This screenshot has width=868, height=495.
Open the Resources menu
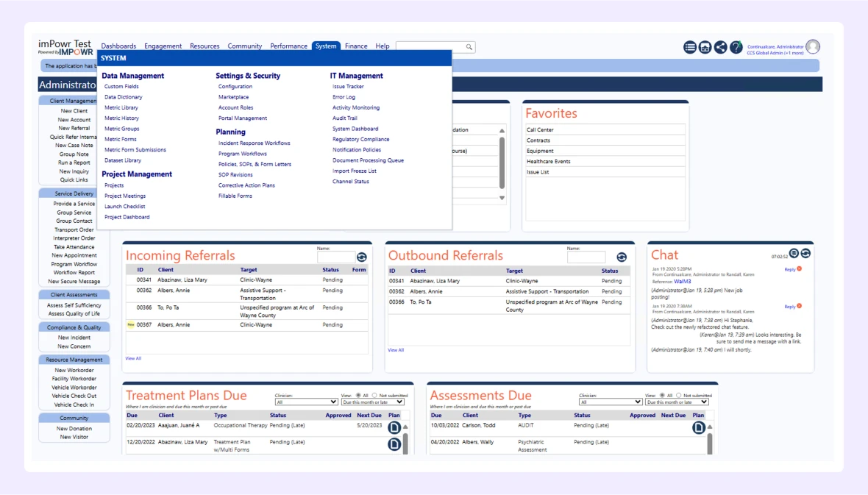pyautogui.click(x=204, y=46)
